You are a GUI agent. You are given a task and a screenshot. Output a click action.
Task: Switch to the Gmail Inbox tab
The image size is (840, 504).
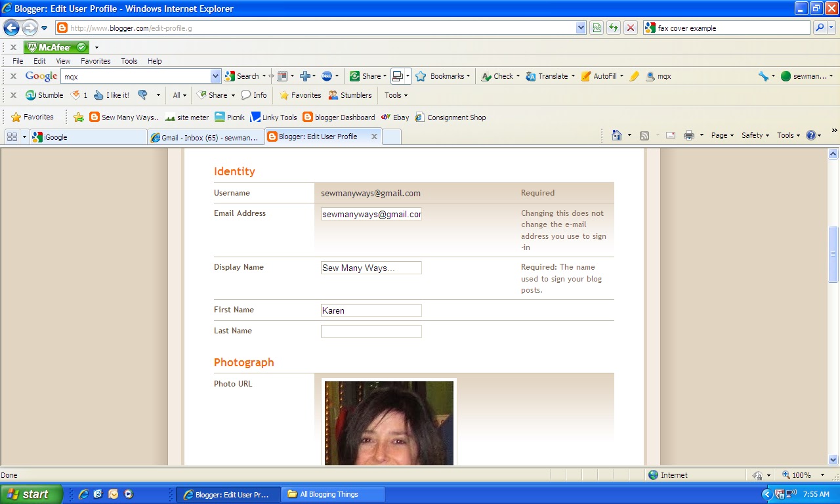(x=206, y=137)
